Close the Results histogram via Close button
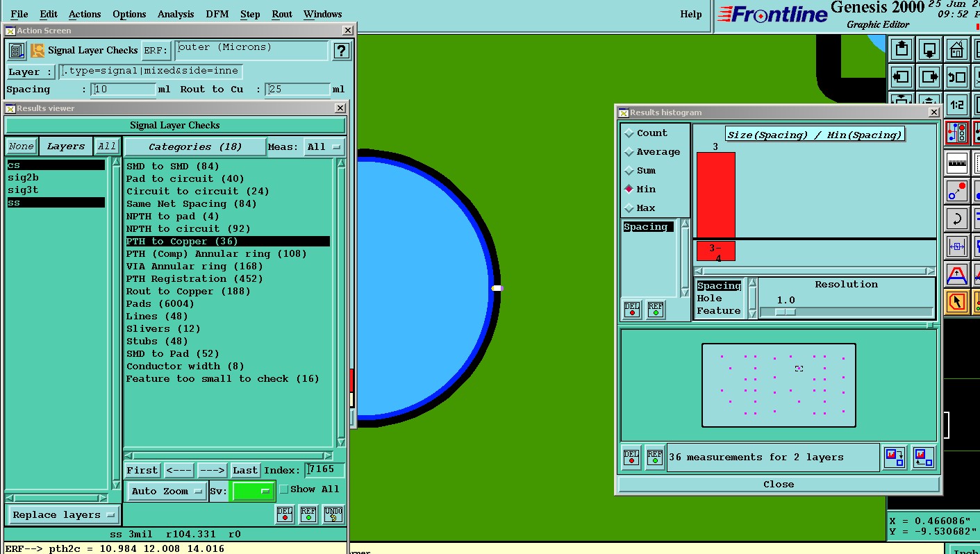Viewport: 980px width, 554px height. (779, 484)
